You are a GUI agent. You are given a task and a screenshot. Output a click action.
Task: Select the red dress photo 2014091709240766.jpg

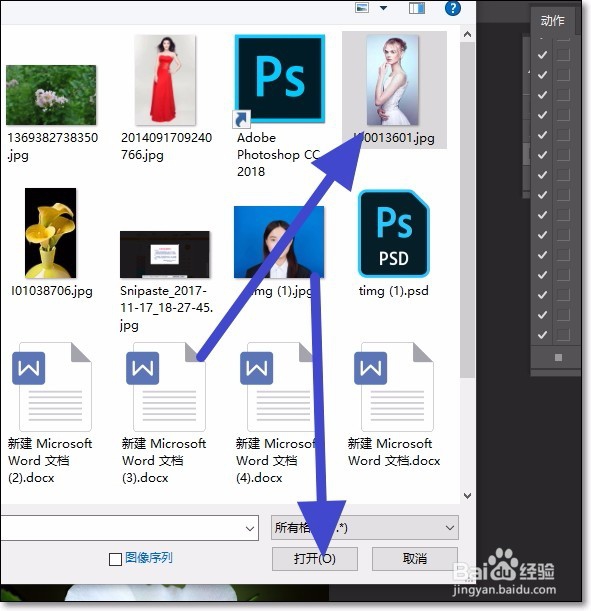[165, 80]
